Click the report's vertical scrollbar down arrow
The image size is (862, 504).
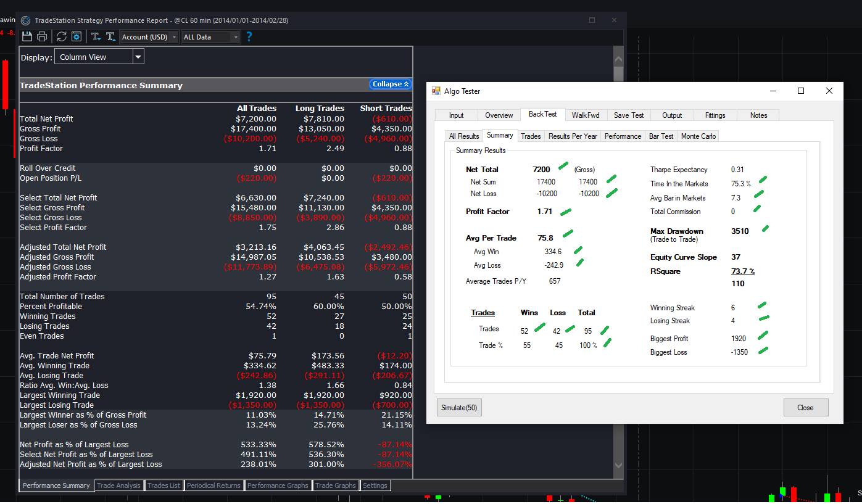pos(619,465)
